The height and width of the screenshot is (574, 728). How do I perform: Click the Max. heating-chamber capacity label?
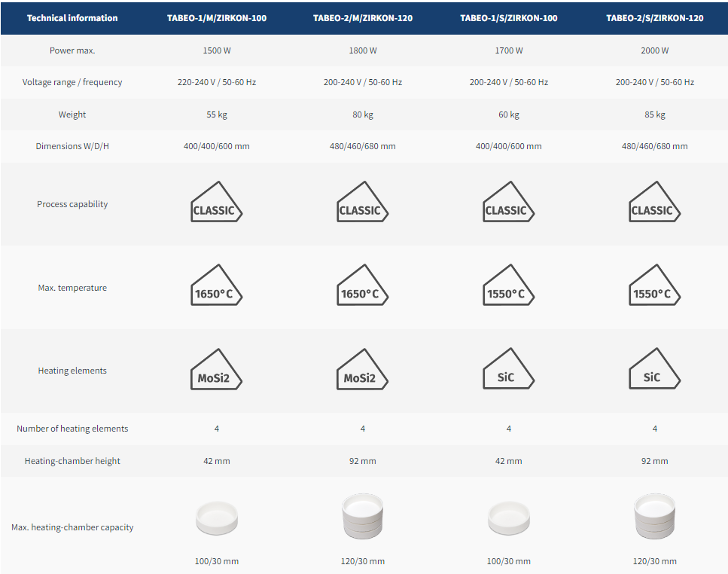(72, 527)
